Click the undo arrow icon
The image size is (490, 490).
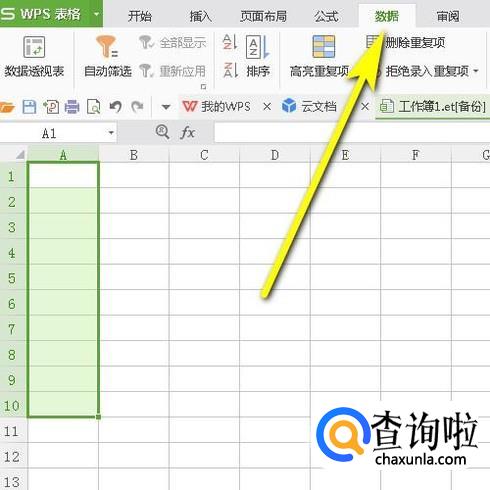[115, 107]
